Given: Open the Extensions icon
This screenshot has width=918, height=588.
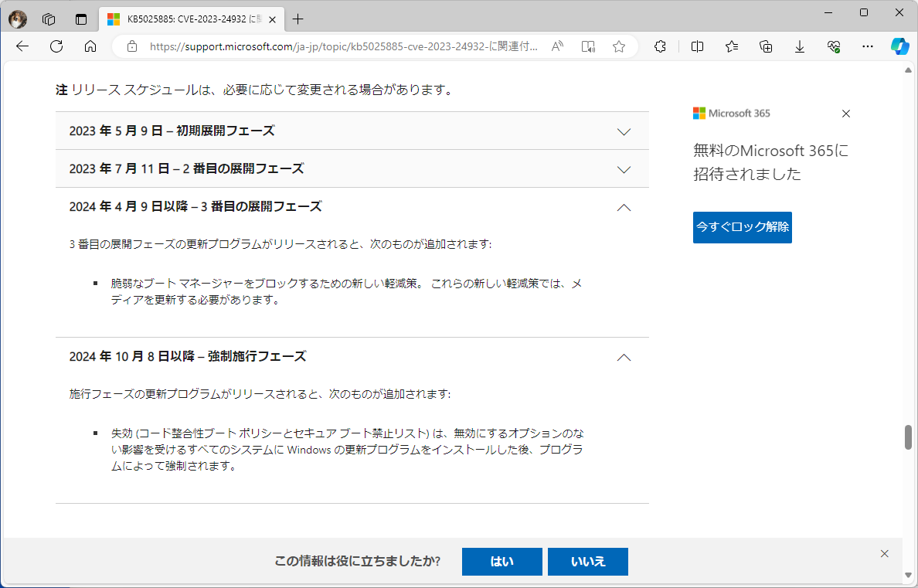Looking at the screenshot, I should point(660,46).
